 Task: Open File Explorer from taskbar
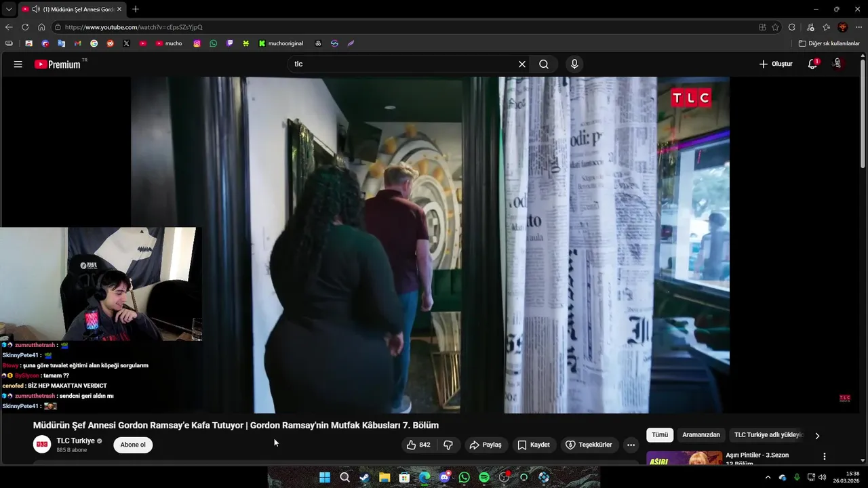tap(384, 477)
